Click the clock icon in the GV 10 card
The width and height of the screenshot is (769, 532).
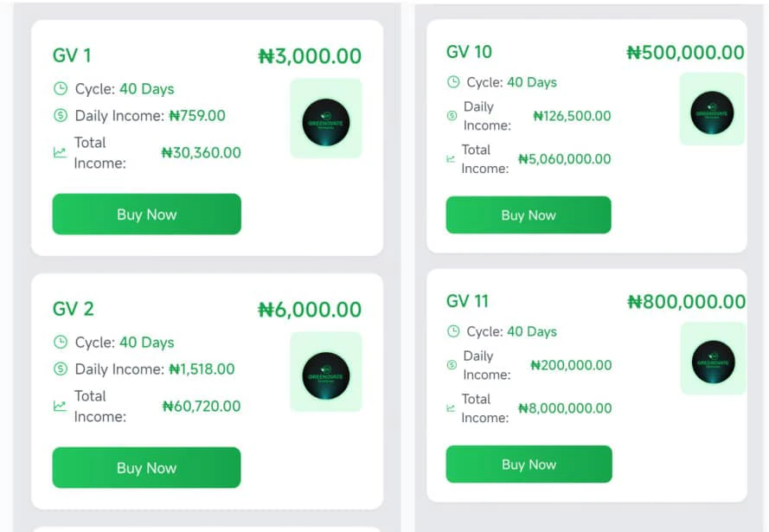(x=453, y=82)
